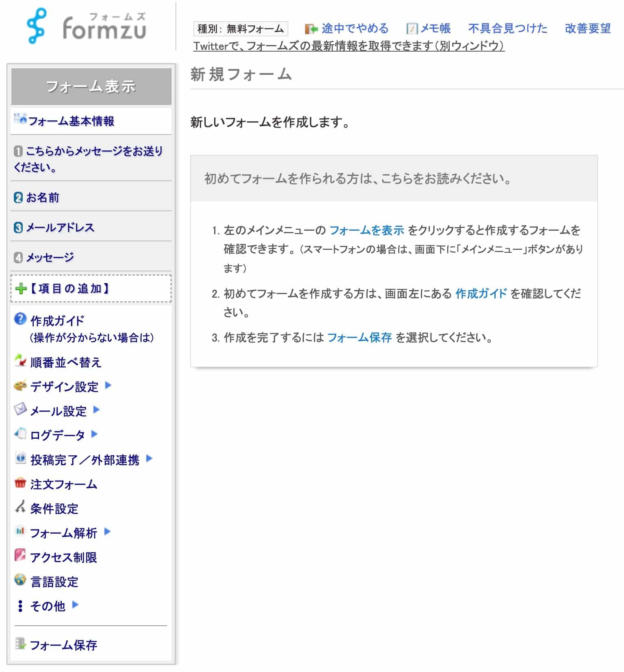Click the pink access restriction icon

[20, 555]
